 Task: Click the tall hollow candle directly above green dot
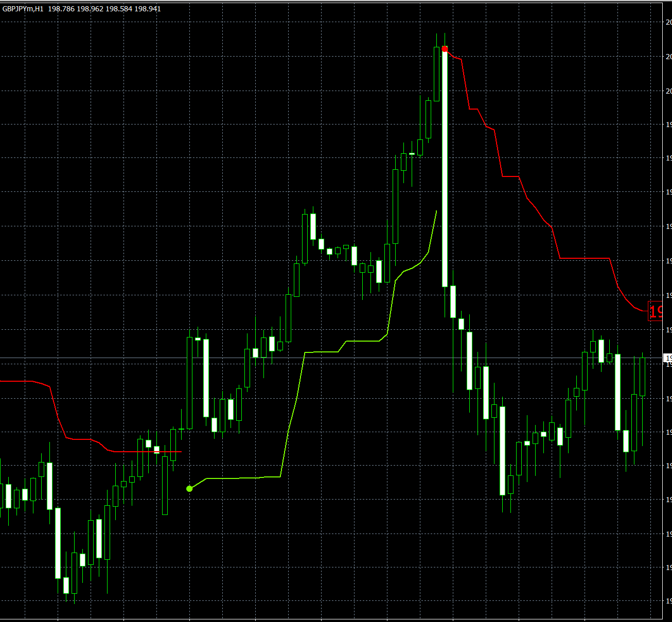[x=189, y=383]
